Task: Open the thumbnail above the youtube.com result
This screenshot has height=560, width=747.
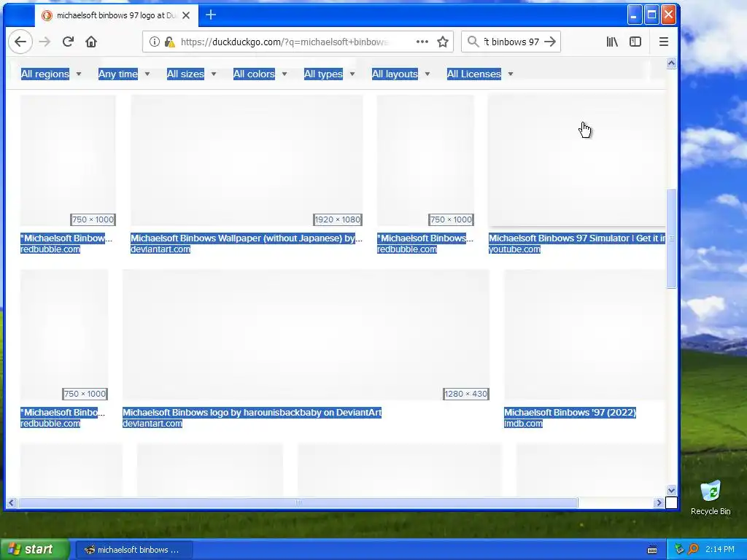Action: click(577, 160)
